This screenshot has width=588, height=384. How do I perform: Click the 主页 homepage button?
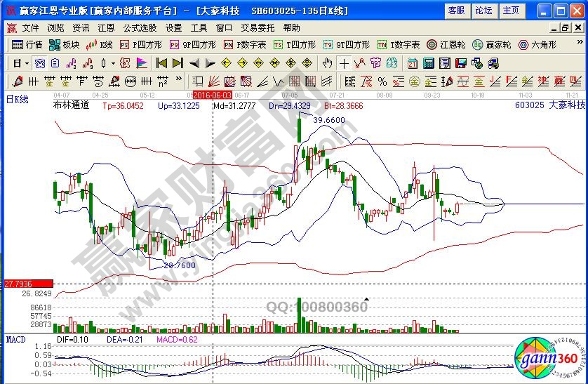point(511,11)
